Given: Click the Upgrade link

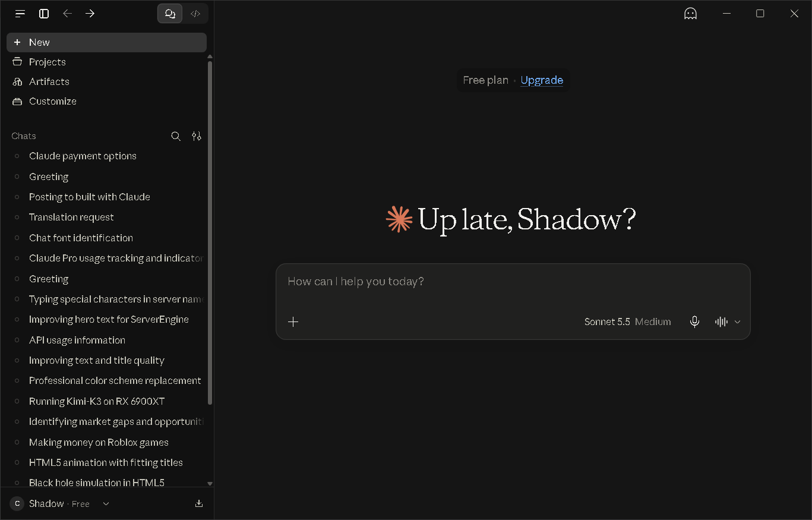Looking at the screenshot, I should click(542, 80).
